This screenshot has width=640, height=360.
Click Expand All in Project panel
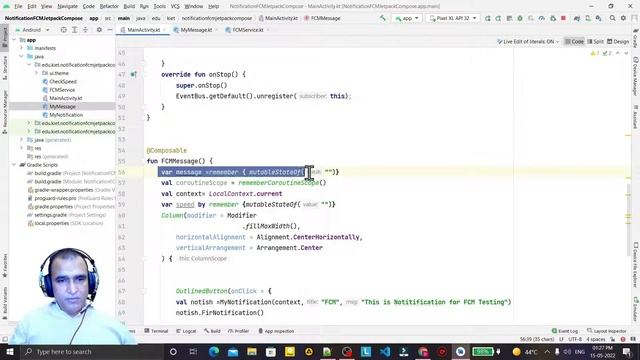pyautogui.click(x=74, y=30)
